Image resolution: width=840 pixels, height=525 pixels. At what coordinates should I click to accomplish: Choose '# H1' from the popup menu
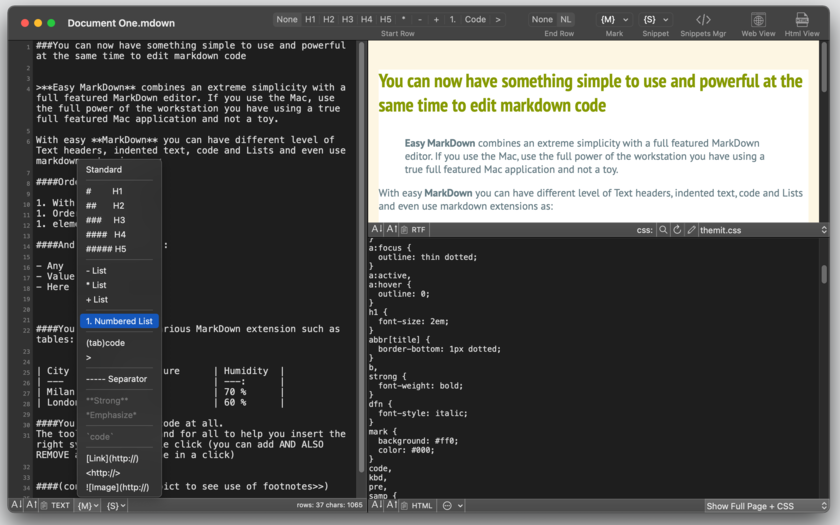click(x=119, y=191)
